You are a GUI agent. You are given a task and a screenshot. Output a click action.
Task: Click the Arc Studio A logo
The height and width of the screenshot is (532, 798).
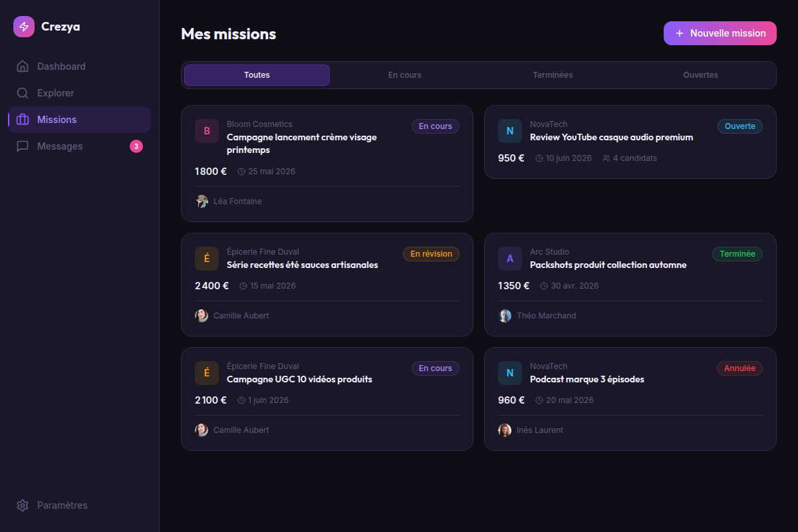tap(510, 259)
